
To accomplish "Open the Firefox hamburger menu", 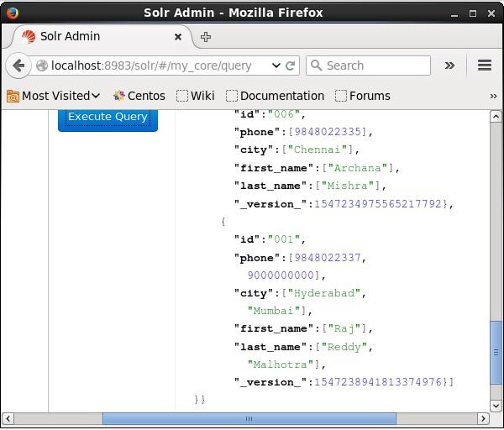I will click(484, 66).
